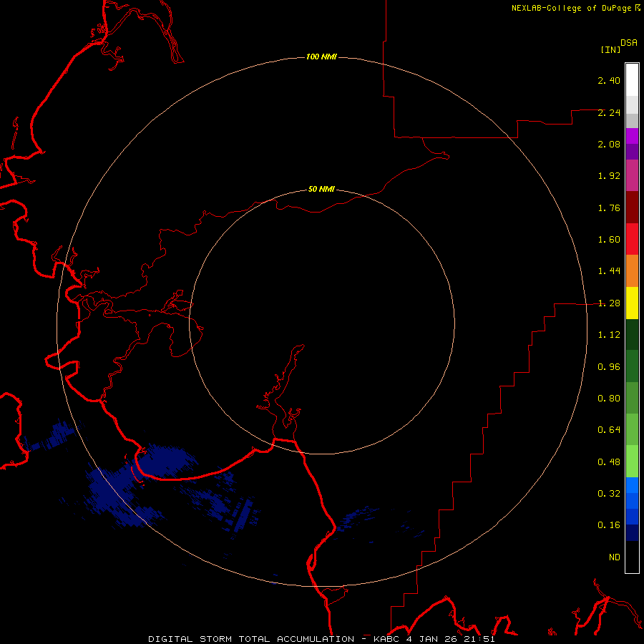Click the 2.40 legend value
This screenshot has height=644, width=644.
(609, 80)
